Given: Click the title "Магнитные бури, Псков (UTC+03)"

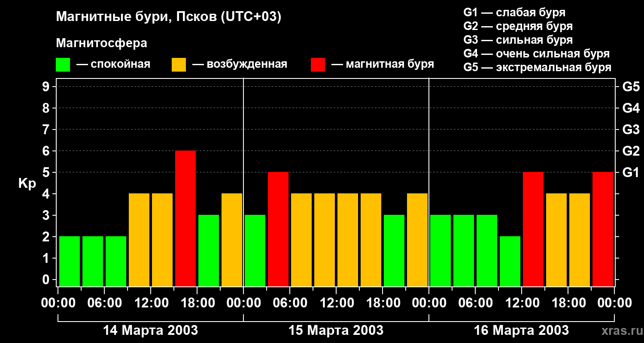Looking at the screenshot, I should click(x=169, y=18).
